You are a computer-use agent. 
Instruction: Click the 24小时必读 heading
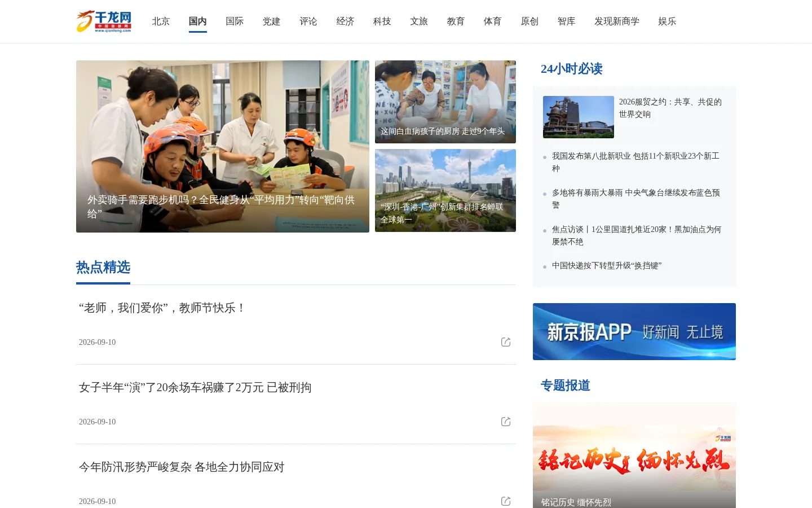[x=572, y=69]
